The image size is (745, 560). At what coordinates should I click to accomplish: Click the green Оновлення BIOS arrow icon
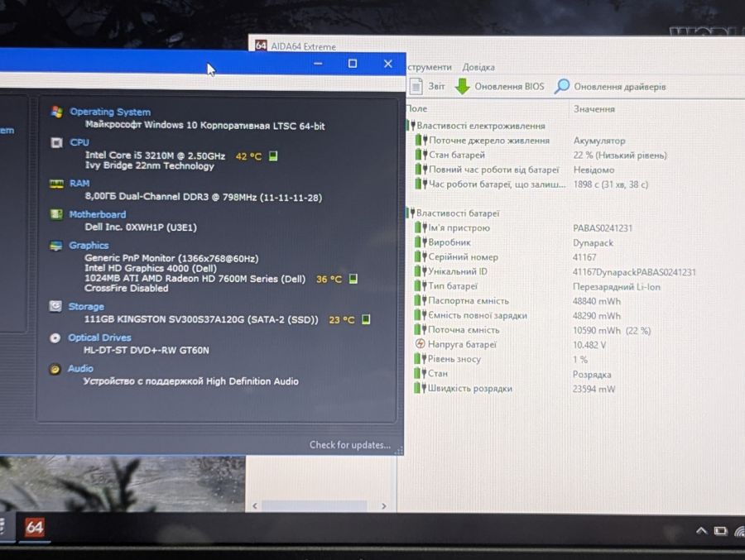tap(462, 86)
